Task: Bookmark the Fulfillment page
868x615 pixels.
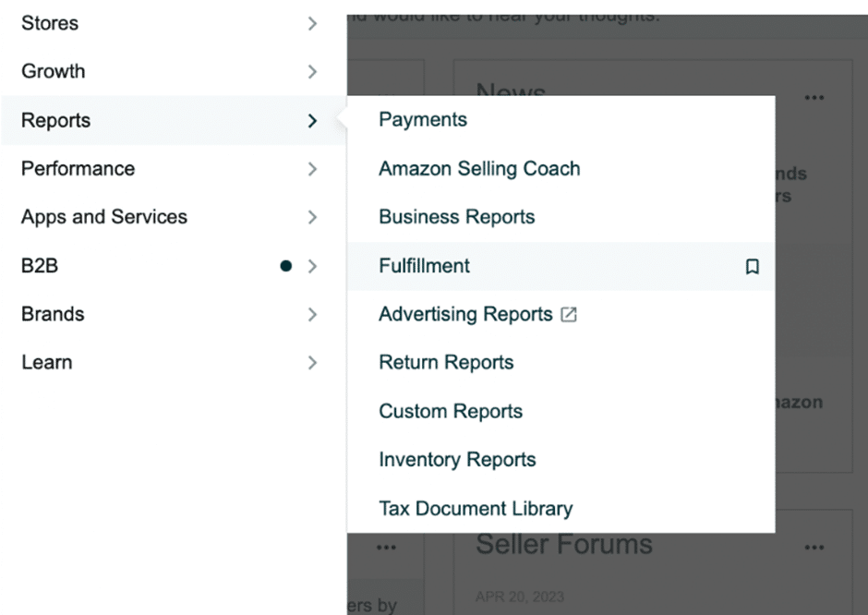Action: coord(752,266)
